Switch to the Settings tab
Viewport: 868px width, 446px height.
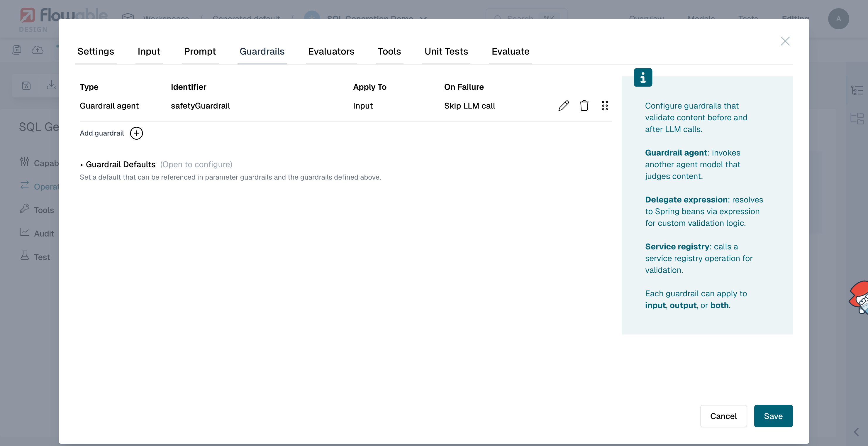coord(96,51)
